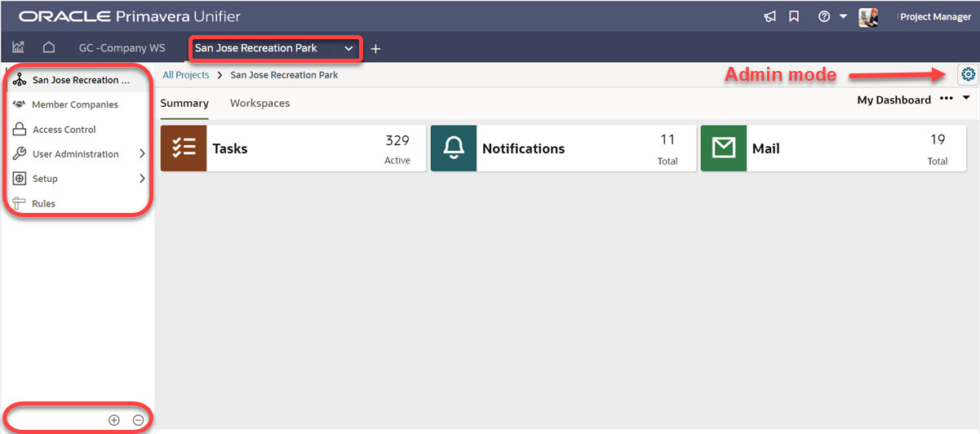Viewport: 980px width, 434px height.
Task: Expand the Setup chevron
Action: point(142,179)
